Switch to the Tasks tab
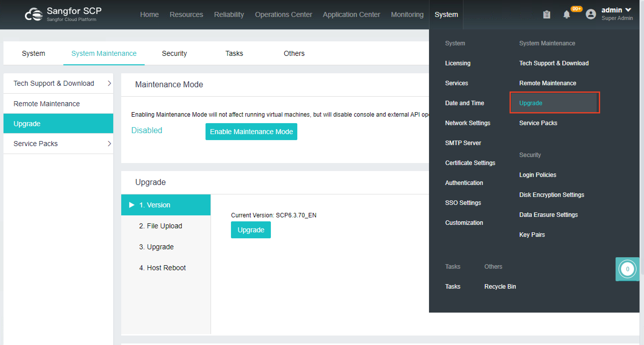 [234, 53]
